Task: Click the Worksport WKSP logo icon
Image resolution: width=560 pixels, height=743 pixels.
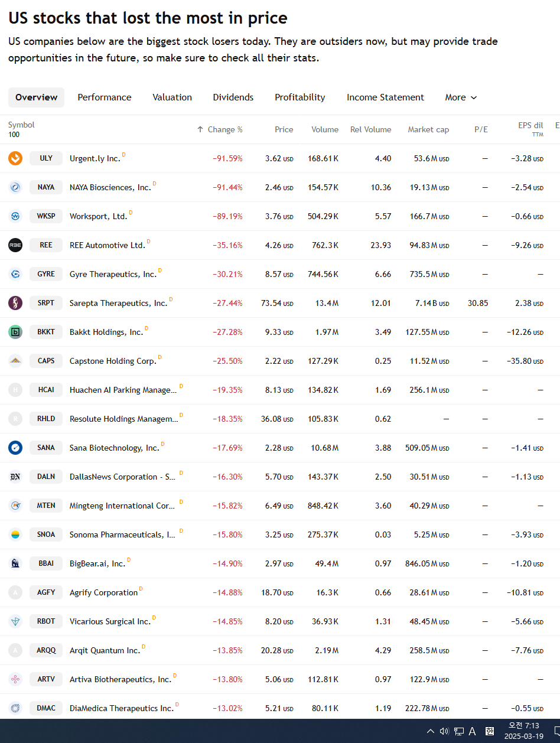Action: point(15,216)
